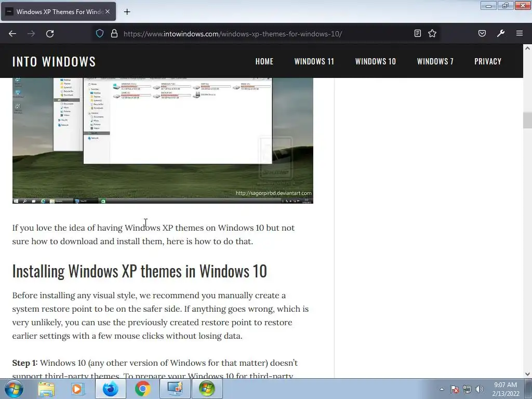Click the forward navigation arrow
Image resolution: width=532 pixels, height=399 pixels.
point(31,34)
